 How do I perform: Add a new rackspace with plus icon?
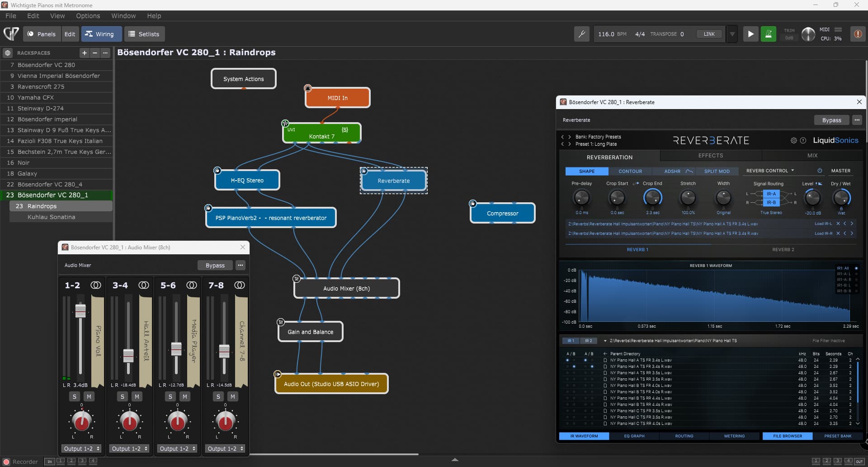point(84,53)
